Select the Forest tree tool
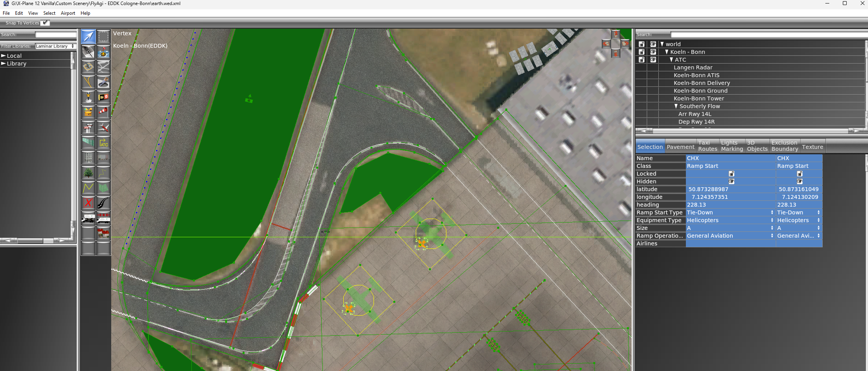This screenshot has width=868, height=371. coord(88,173)
